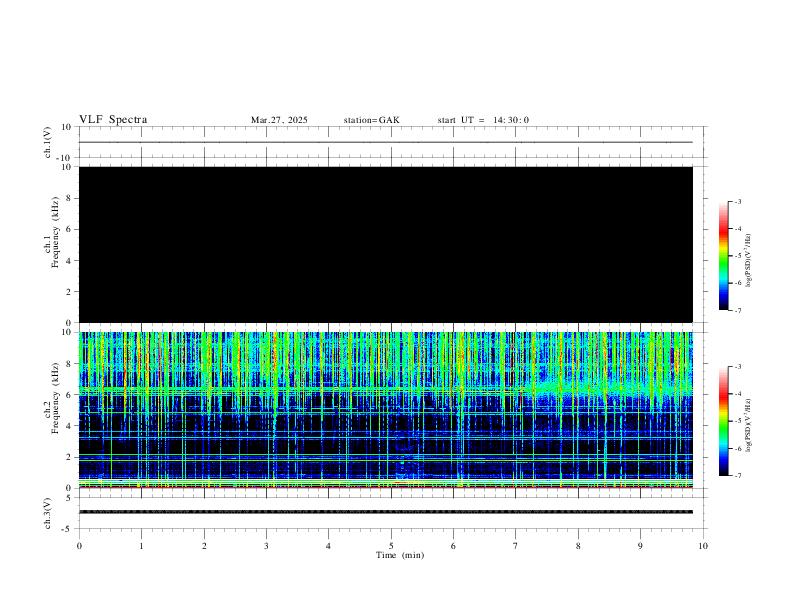Select the "ch.3(V)" waveform axis label
The image size is (792, 612).
click(x=48, y=513)
